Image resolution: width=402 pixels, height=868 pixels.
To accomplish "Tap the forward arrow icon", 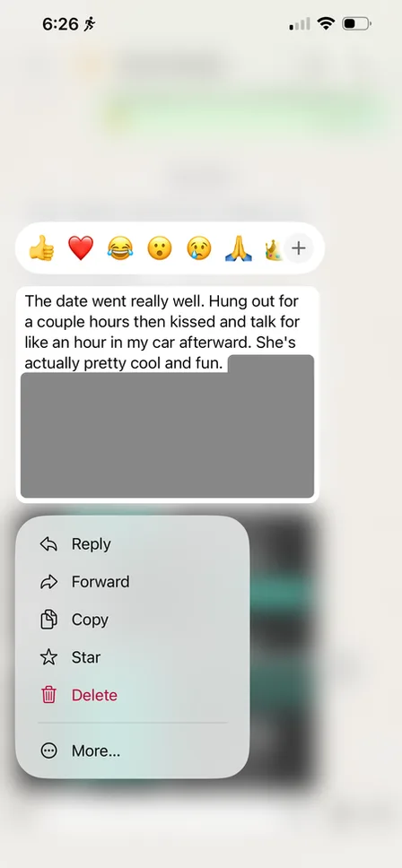I will (48, 582).
